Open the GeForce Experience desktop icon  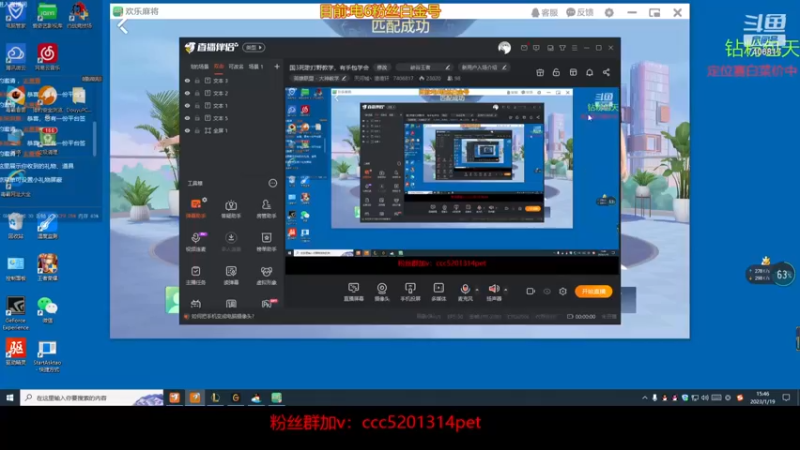tap(16, 313)
